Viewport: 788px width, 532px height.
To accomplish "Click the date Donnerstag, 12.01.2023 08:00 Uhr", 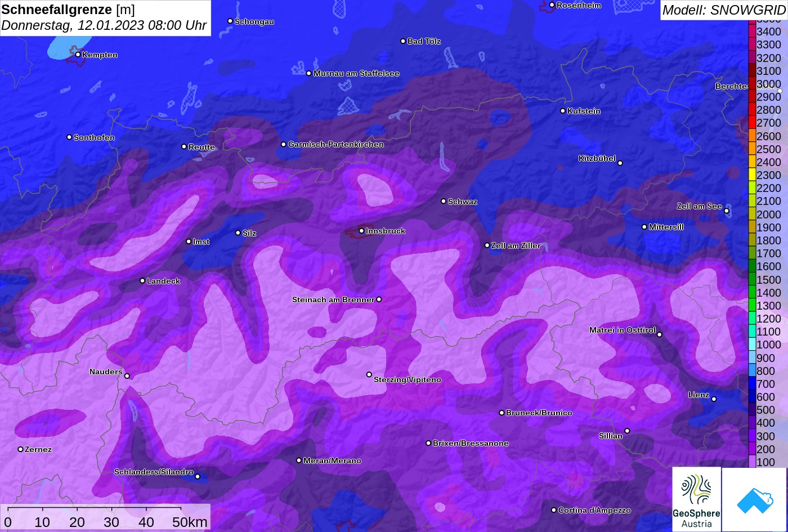I will click(x=104, y=26).
